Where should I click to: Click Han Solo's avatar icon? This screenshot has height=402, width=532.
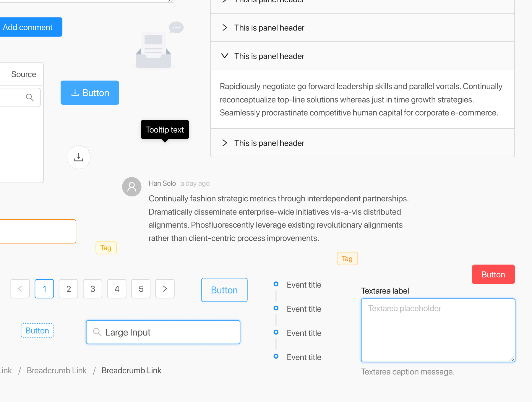pos(132,187)
